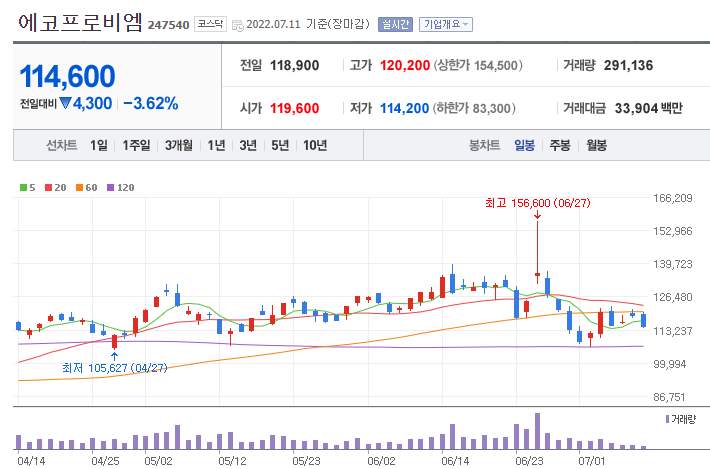Viewport: 710px width, 469px height.
Task: Click the 04/14 date label on axis
Action: coord(31,461)
